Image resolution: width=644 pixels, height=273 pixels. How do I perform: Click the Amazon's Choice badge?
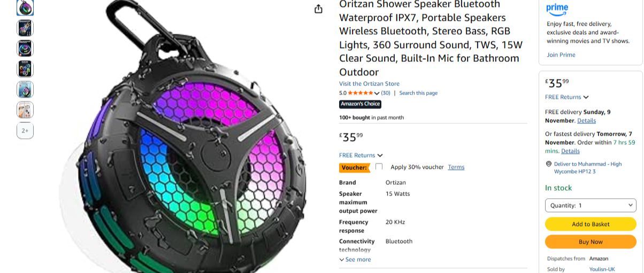coord(360,104)
